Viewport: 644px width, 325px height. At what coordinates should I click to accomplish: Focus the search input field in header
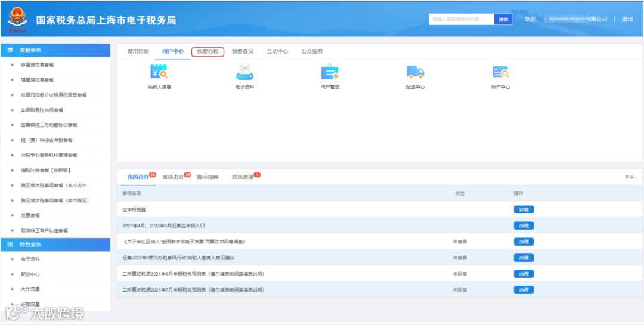point(461,19)
